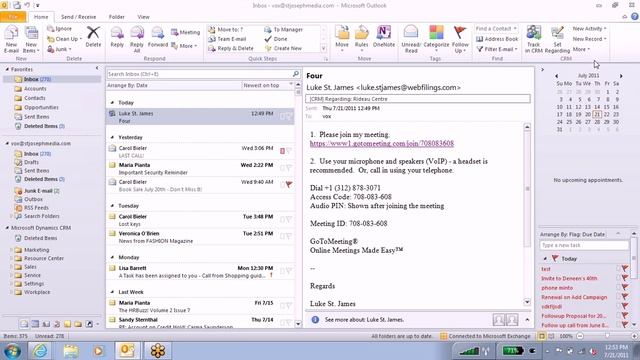The height and width of the screenshot is (360, 640).
Task: Send message to OneNote
Action: pyautogui.click(x=384, y=37)
